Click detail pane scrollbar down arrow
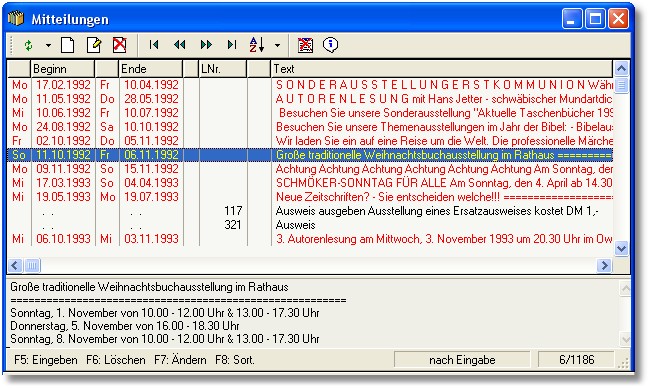 625,340
